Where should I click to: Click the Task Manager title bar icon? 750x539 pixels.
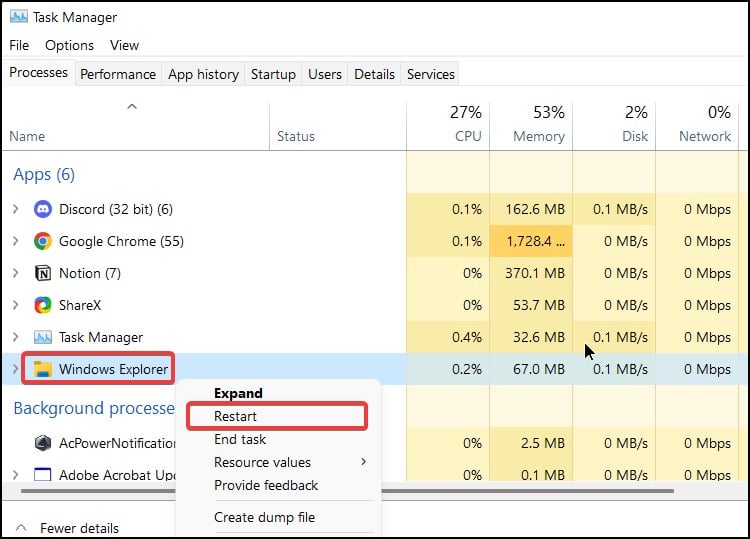click(x=19, y=17)
